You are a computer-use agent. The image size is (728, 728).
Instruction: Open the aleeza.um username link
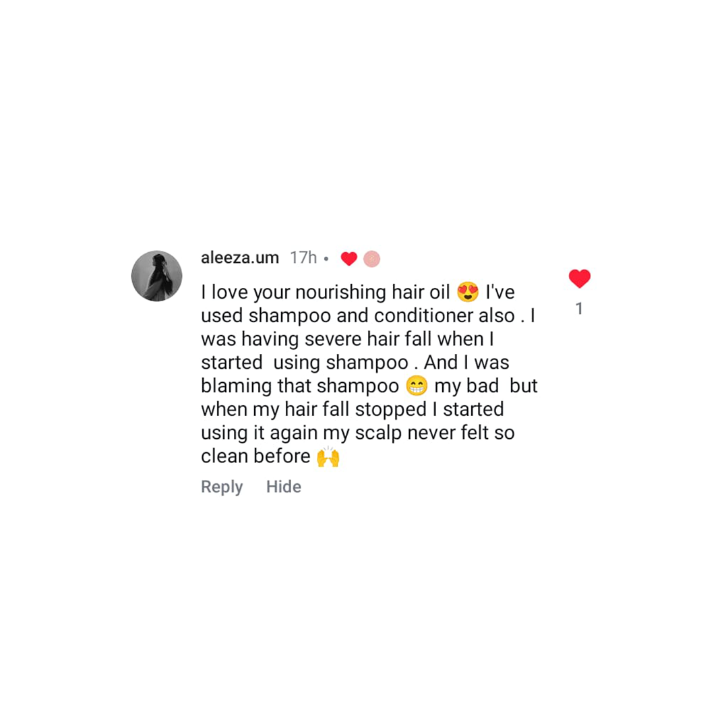(x=239, y=257)
